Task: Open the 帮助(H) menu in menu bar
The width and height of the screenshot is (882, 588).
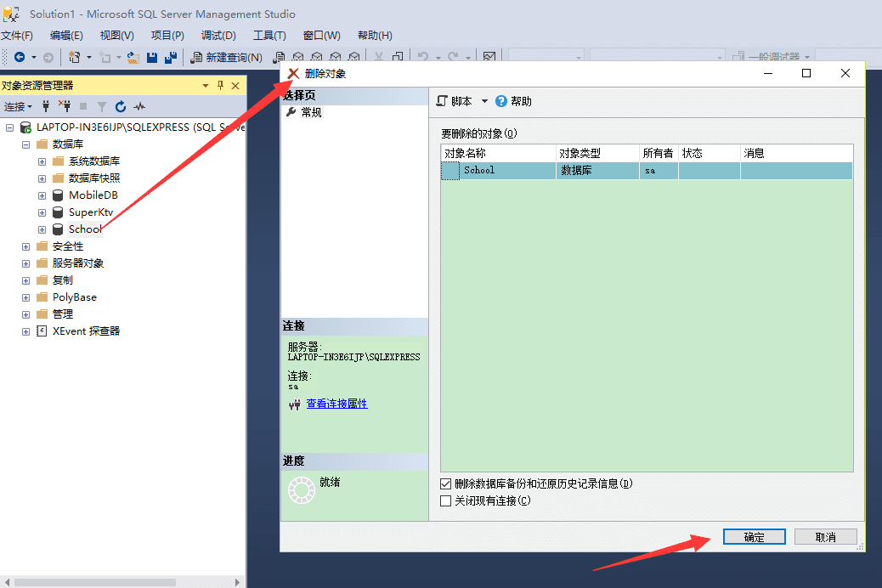Action: coord(376,36)
